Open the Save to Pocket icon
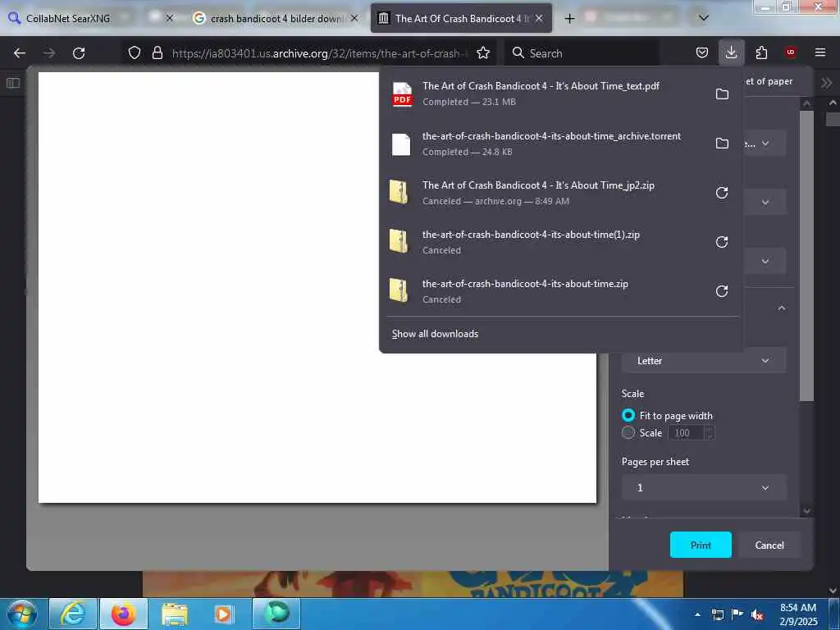Image resolution: width=840 pixels, height=630 pixels. click(702, 53)
